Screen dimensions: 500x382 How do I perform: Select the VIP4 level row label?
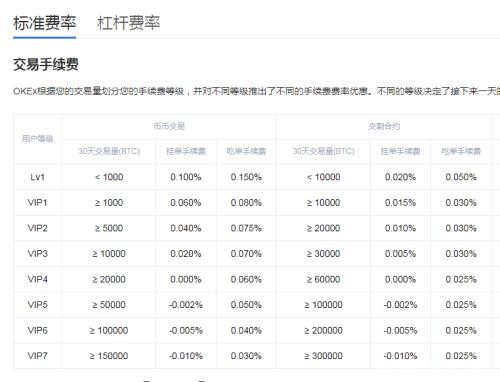point(37,279)
